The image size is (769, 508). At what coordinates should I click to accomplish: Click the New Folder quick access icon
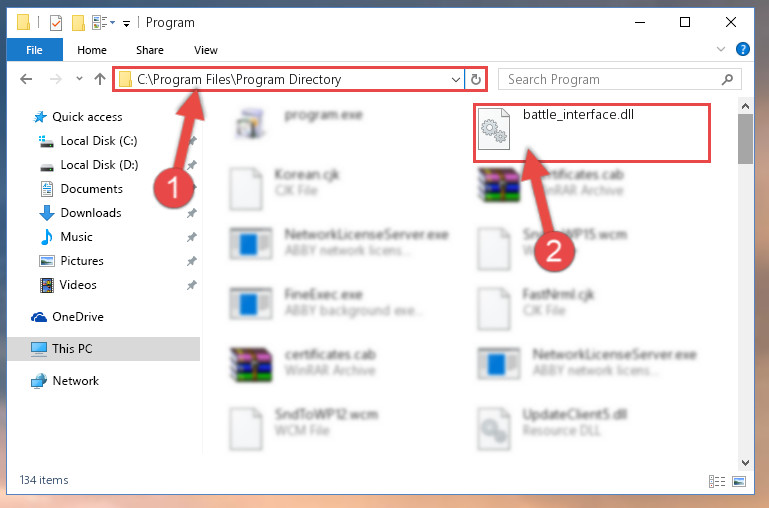(78, 23)
